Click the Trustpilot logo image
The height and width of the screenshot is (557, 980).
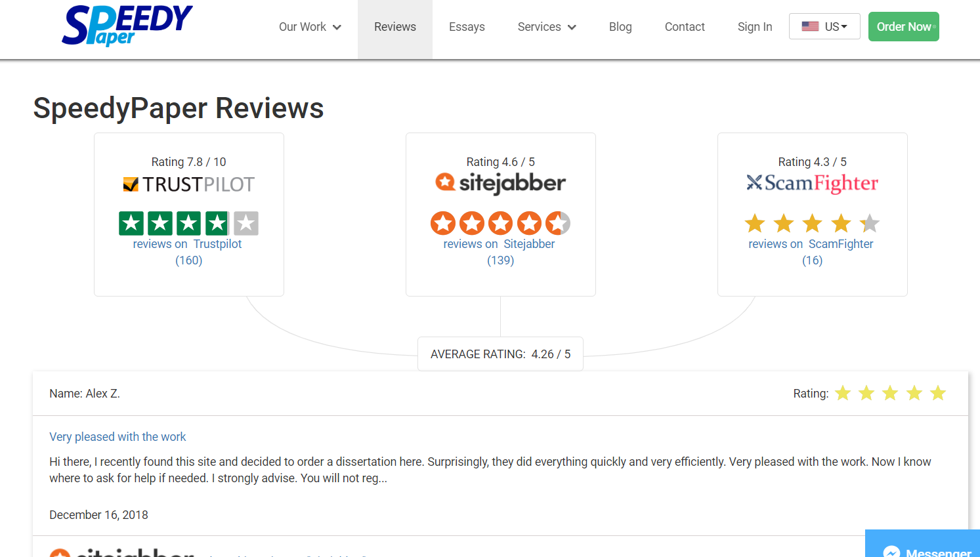(x=189, y=184)
